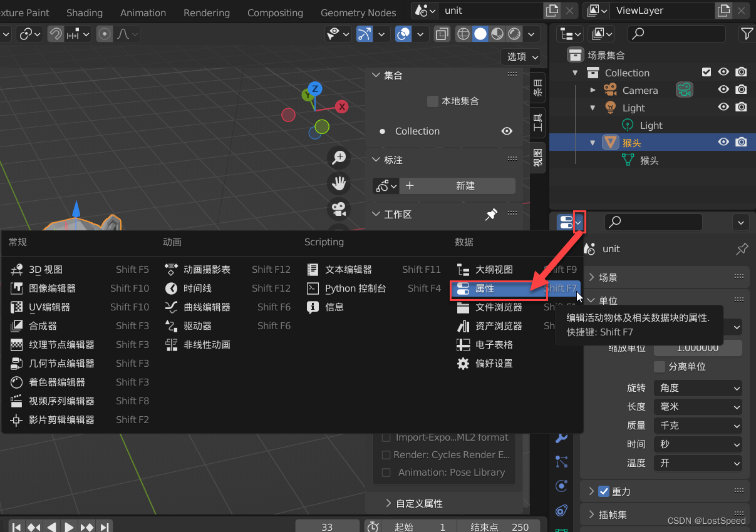Open the Physics properties tab

561,486
